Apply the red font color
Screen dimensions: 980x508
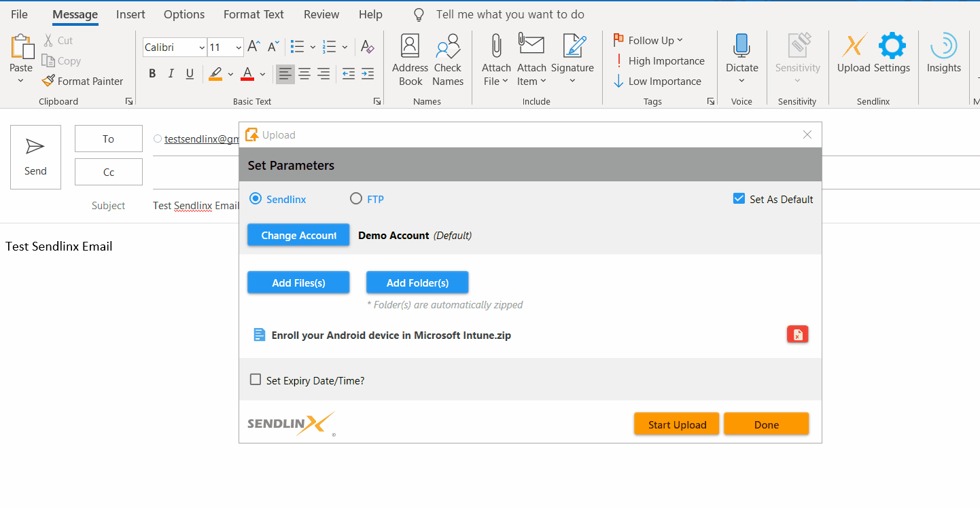[247, 73]
